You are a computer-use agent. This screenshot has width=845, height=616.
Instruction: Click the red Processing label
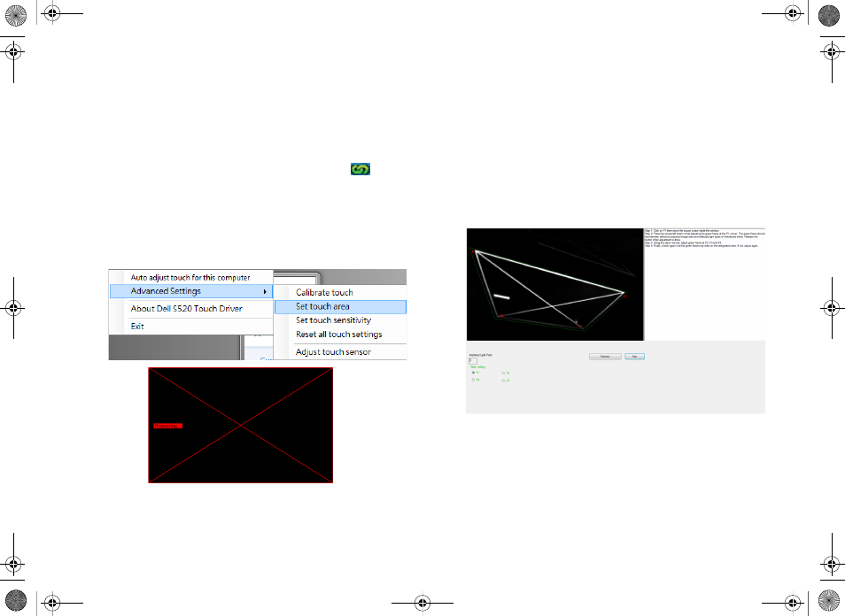[x=167, y=426]
